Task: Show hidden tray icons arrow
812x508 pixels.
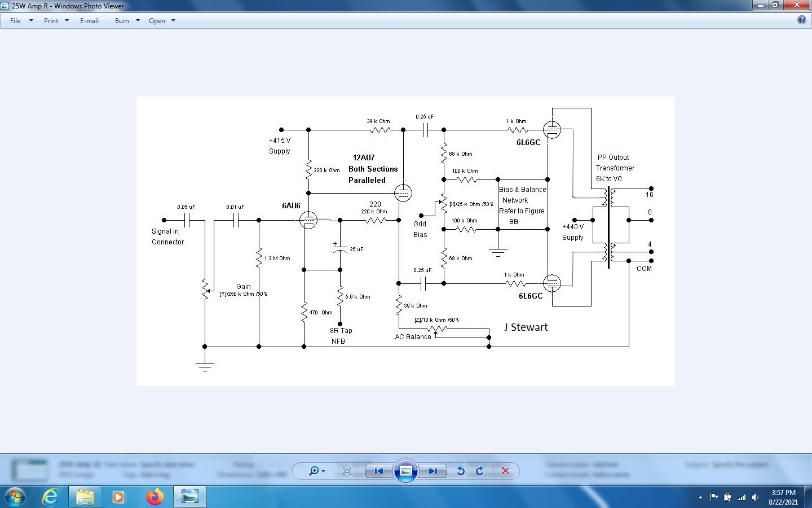Action: [x=700, y=497]
